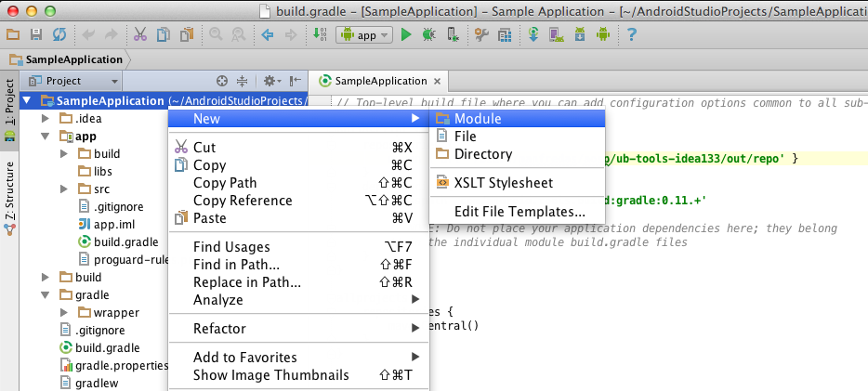
Task: Click the green Run app button
Action: click(x=406, y=35)
